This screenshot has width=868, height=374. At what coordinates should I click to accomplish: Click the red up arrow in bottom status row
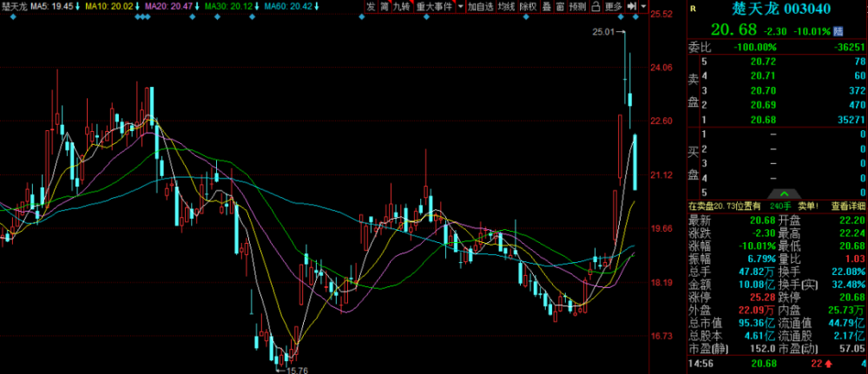(x=829, y=366)
